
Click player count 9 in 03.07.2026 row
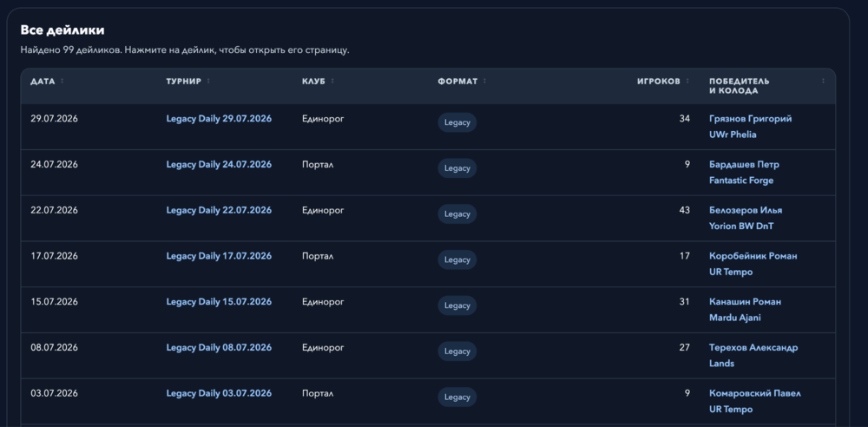(x=687, y=393)
